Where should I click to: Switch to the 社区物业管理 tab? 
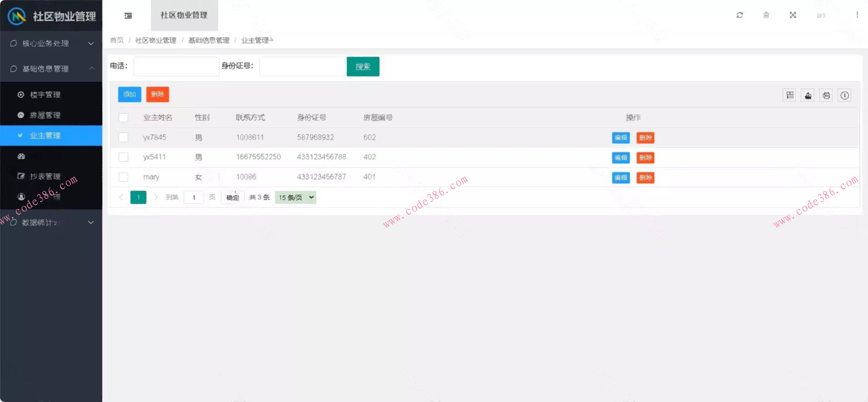point(184,15)
